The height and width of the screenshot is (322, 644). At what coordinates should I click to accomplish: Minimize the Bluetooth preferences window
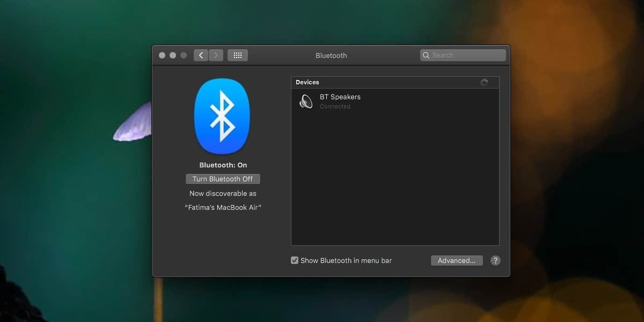173,55
